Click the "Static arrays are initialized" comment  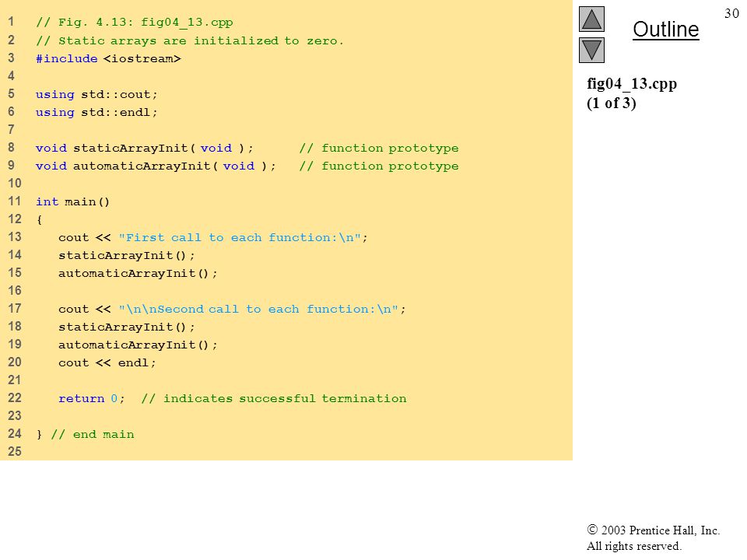tap(190, 41)
